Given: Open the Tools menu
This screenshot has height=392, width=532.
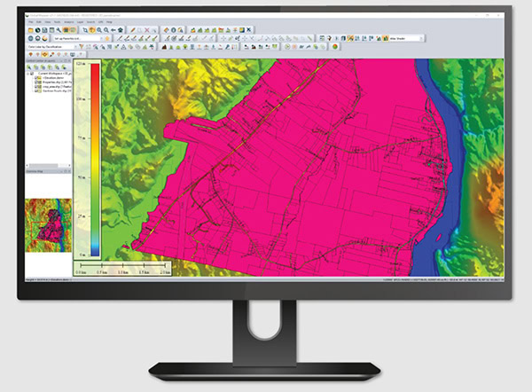Looking at the screenshot, I should click(57, 22).
